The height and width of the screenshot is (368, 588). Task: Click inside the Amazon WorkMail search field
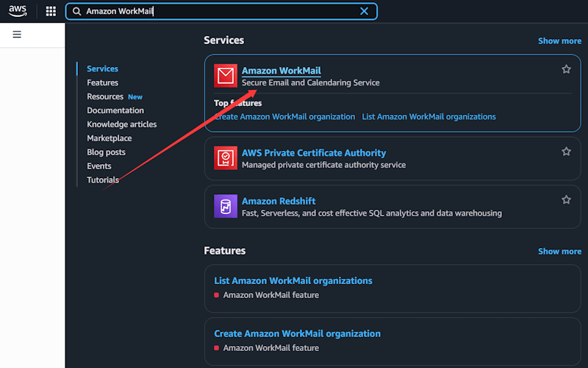point(220,11)
